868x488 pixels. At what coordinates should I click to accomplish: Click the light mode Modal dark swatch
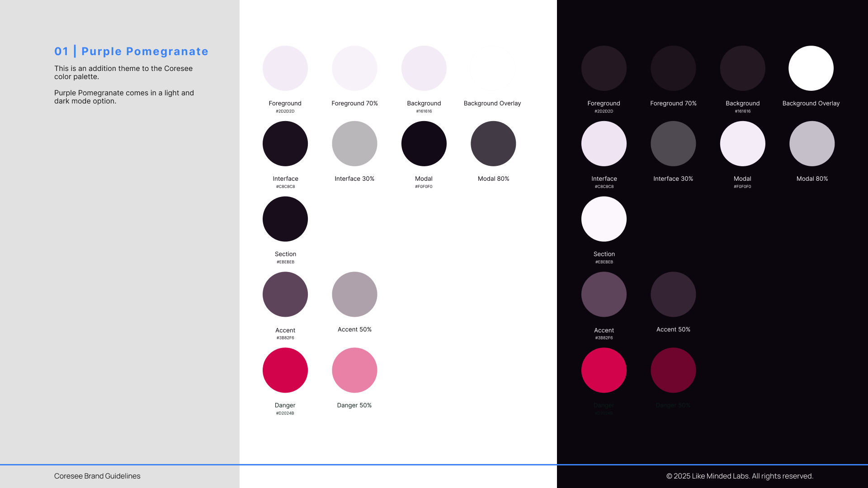[x=424, y=143]
